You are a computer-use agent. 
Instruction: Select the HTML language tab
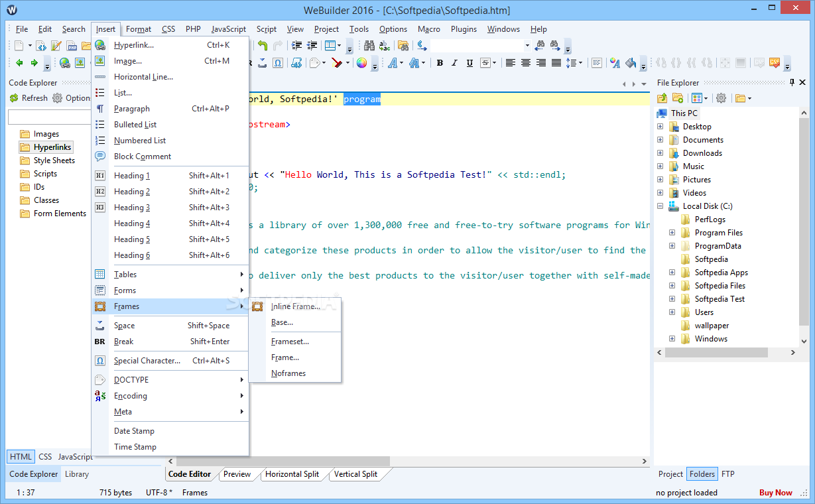click(x=21, y=457)
